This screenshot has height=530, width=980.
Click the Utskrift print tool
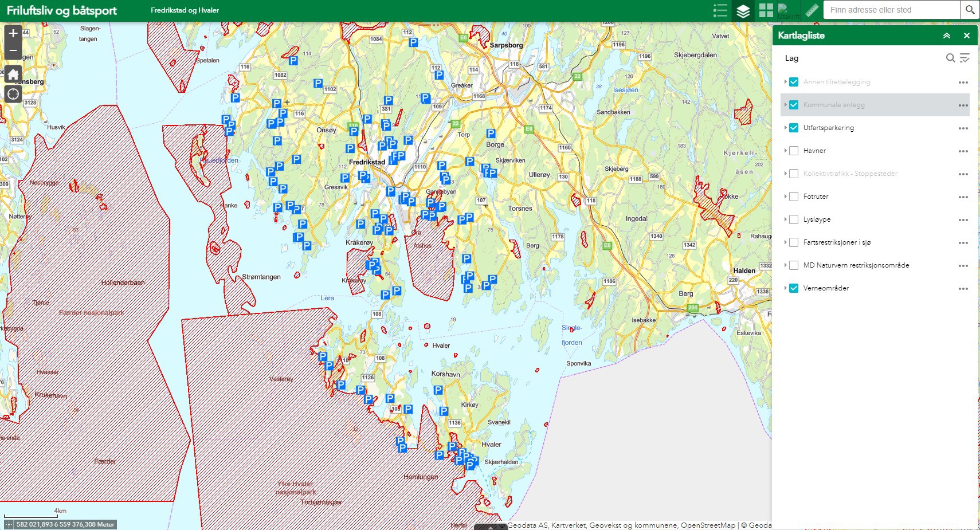coord(789,10)
